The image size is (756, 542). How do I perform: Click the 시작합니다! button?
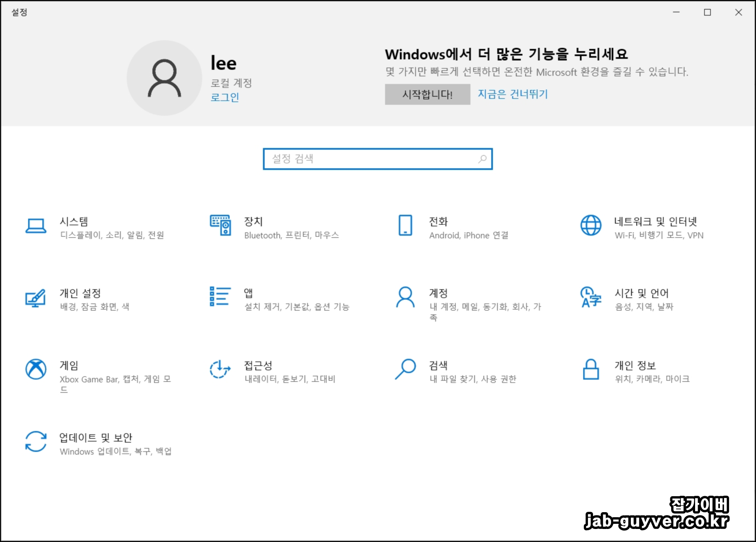coord(428,94)
